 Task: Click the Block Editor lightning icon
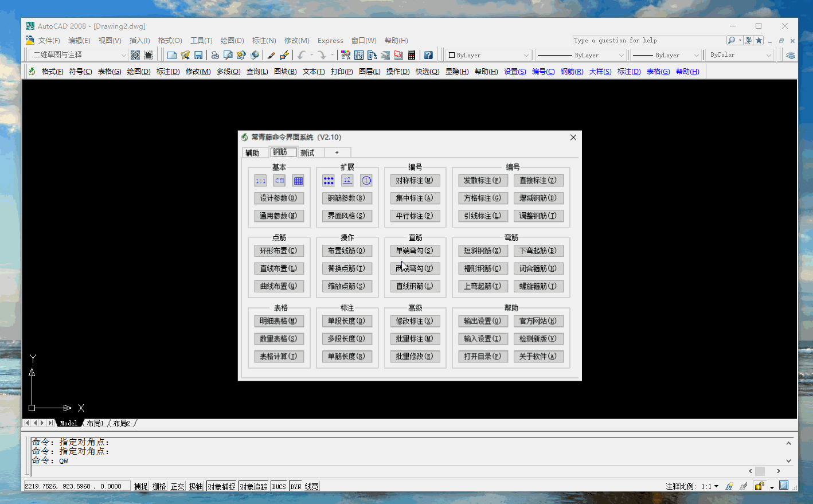click(x=284, y=55)
